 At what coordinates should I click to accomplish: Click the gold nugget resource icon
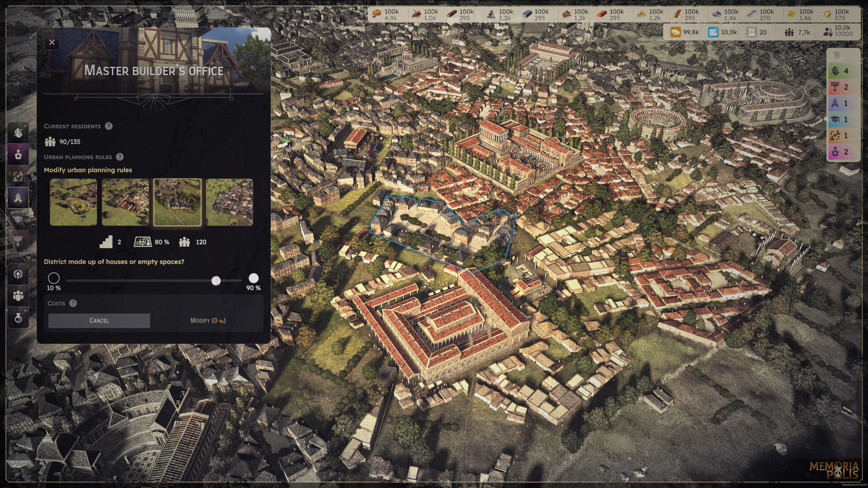(792, 14)
